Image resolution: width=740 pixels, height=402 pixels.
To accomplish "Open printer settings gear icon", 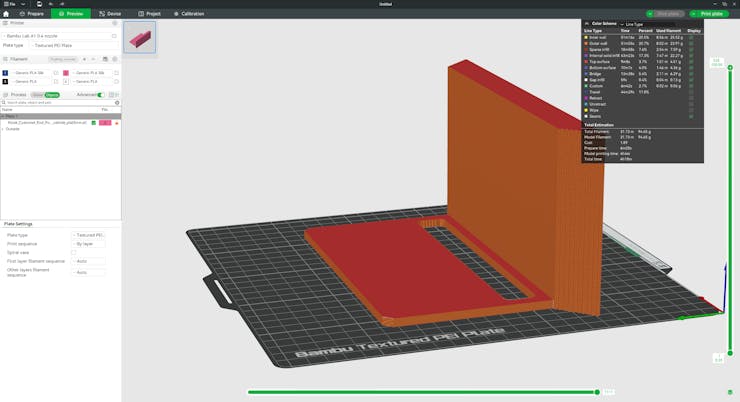I will point(114,23).
